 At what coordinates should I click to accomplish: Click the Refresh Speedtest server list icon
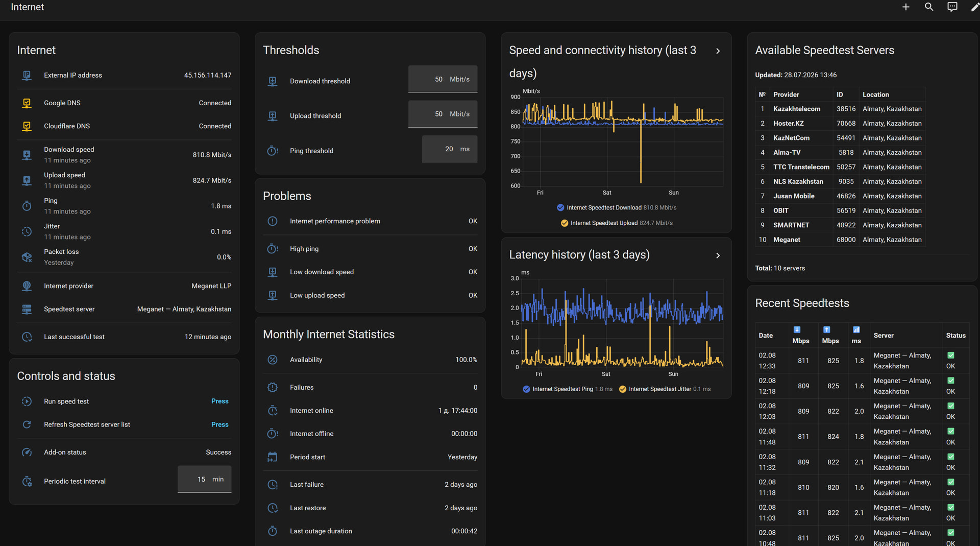point(27,424)
